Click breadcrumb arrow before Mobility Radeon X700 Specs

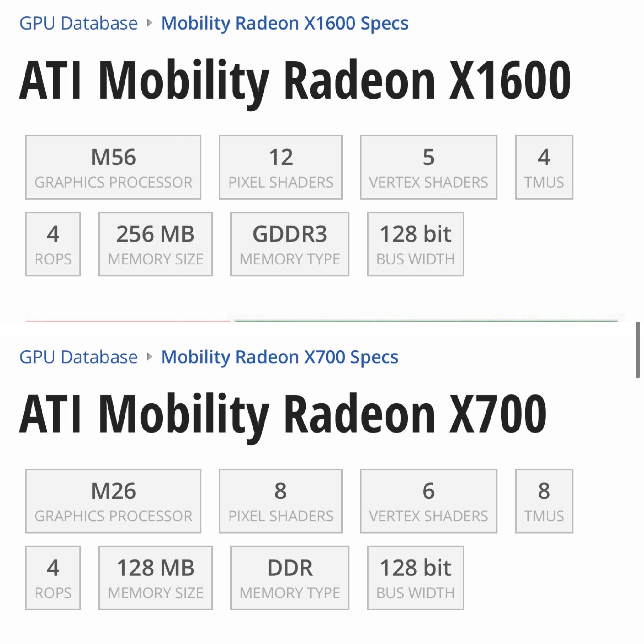click(149, 357)
